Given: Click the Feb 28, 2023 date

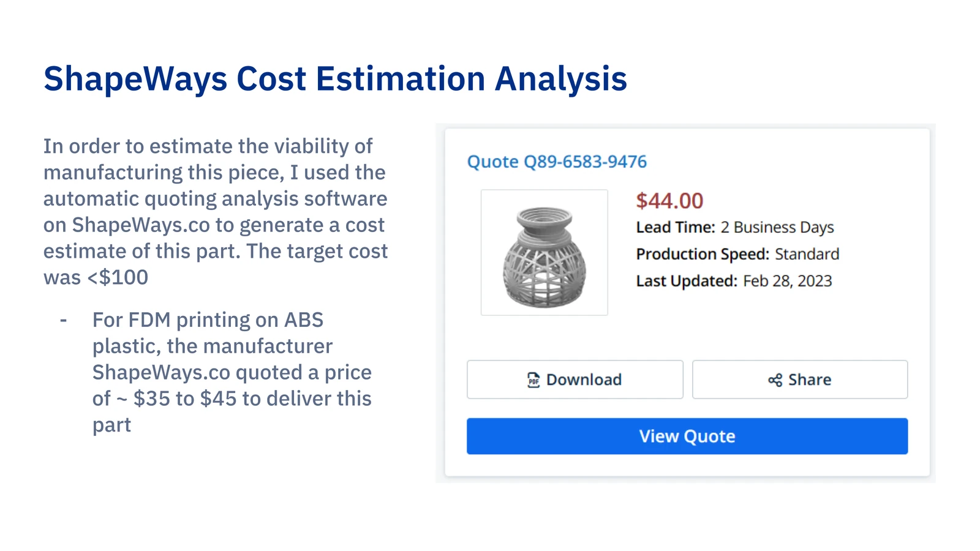Looking at the screenshot, I should click(x=788, y=281).
